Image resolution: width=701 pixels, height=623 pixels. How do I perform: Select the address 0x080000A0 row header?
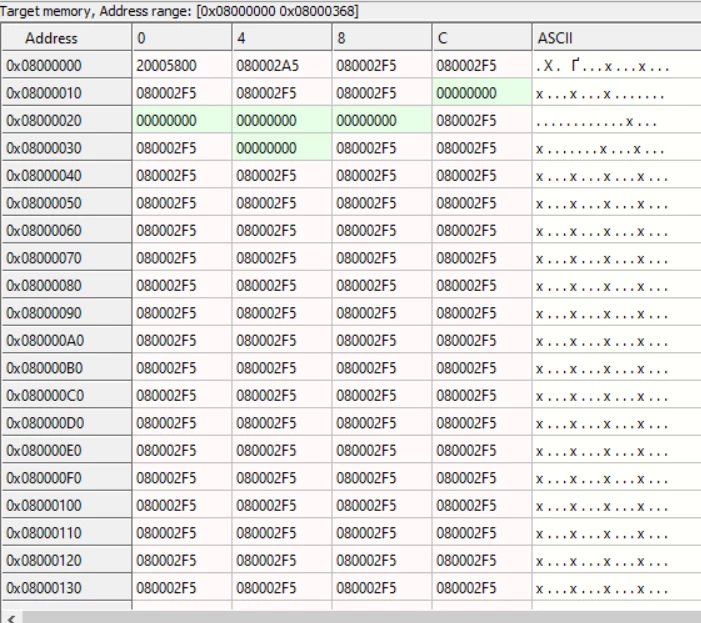point(67,341)
